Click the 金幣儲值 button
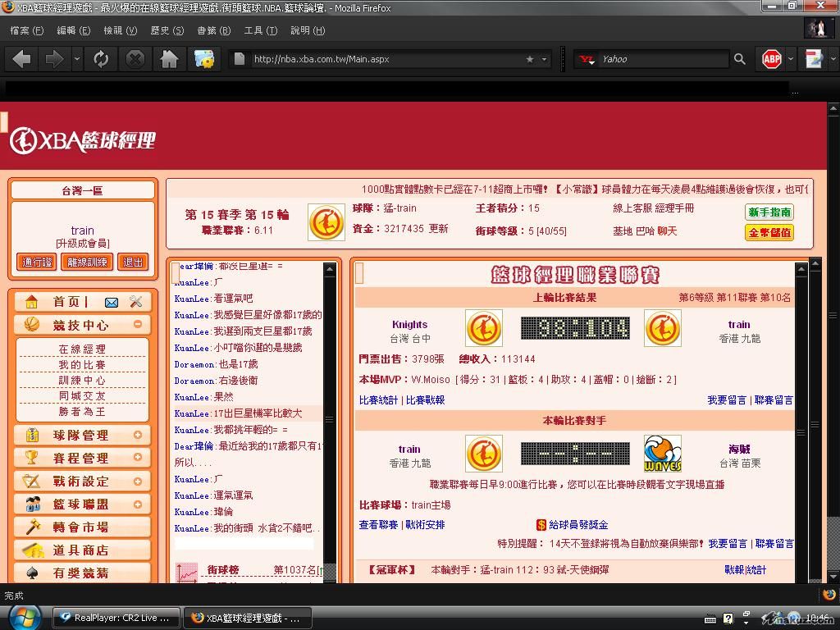 tap(769, 233)
